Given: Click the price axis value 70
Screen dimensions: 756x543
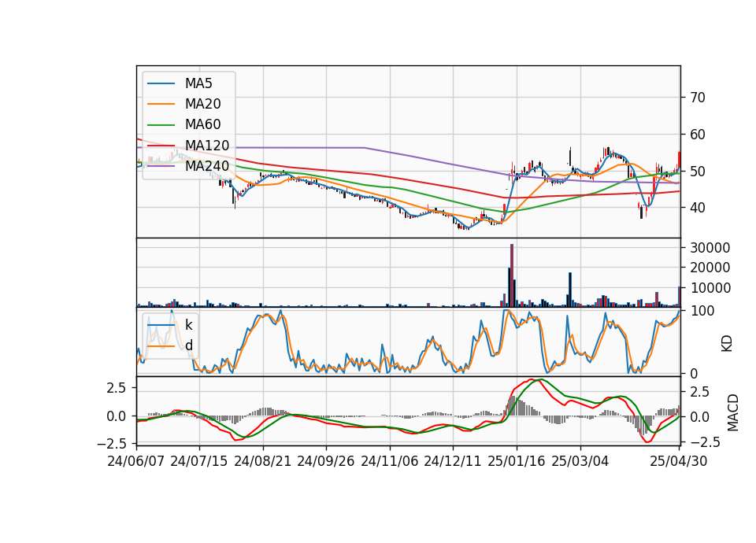Looking at the screenshot, I should click(698, 98).
